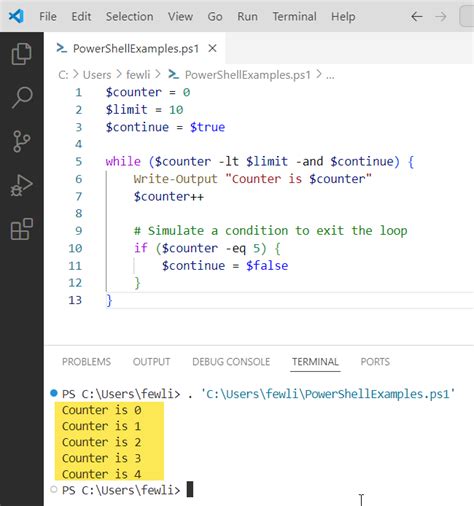
Task: Click the 'if' keyword on line 10
Action: (x=140, y=248)
